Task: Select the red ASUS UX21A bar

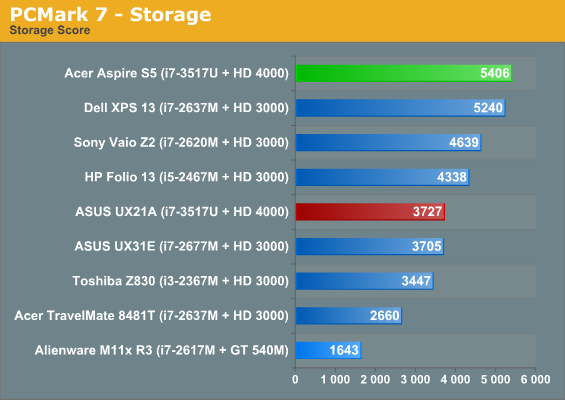Action: (370, 212)
